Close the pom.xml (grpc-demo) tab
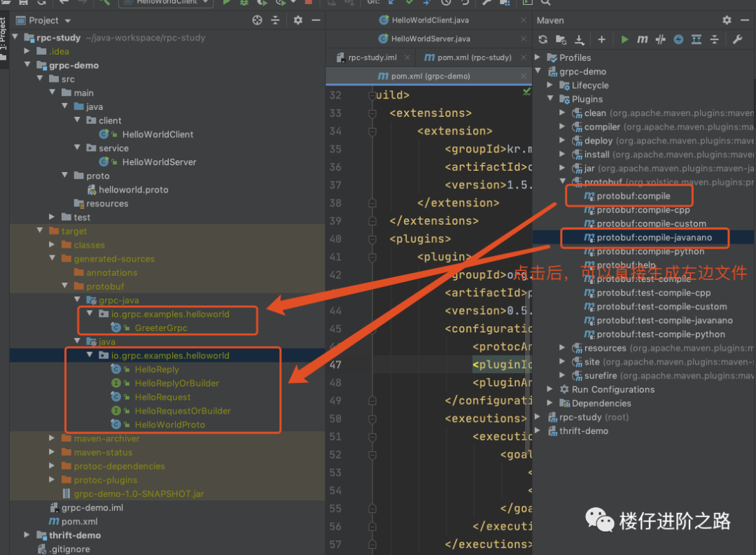 pyautogui.click(x=524, y=76)
